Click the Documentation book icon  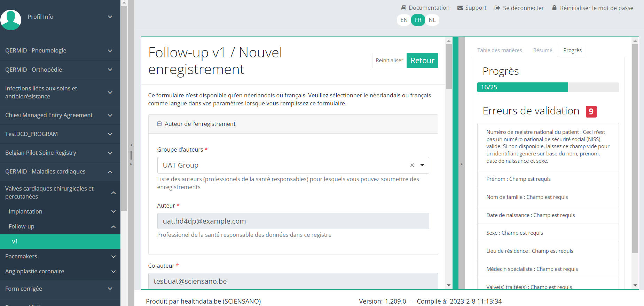403,8
